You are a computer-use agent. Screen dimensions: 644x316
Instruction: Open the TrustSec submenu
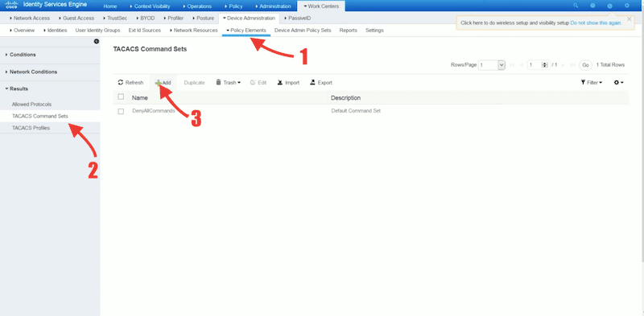click(117, 18)
